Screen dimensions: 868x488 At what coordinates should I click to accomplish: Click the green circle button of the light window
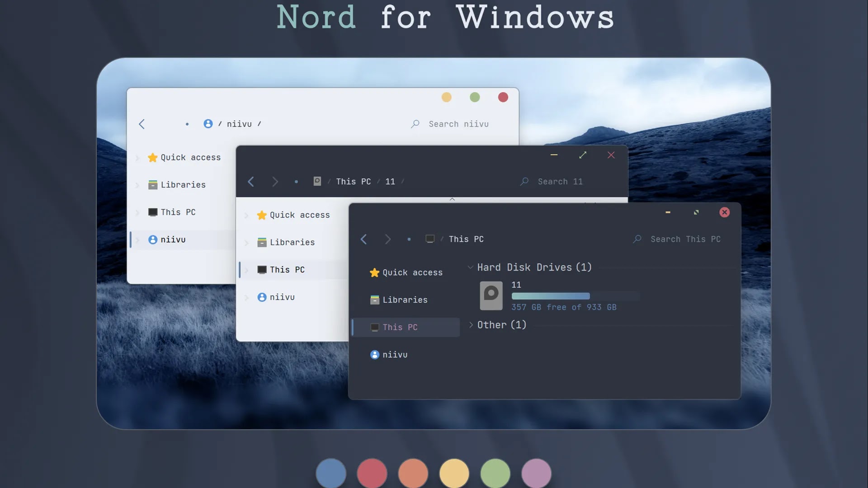475,97
